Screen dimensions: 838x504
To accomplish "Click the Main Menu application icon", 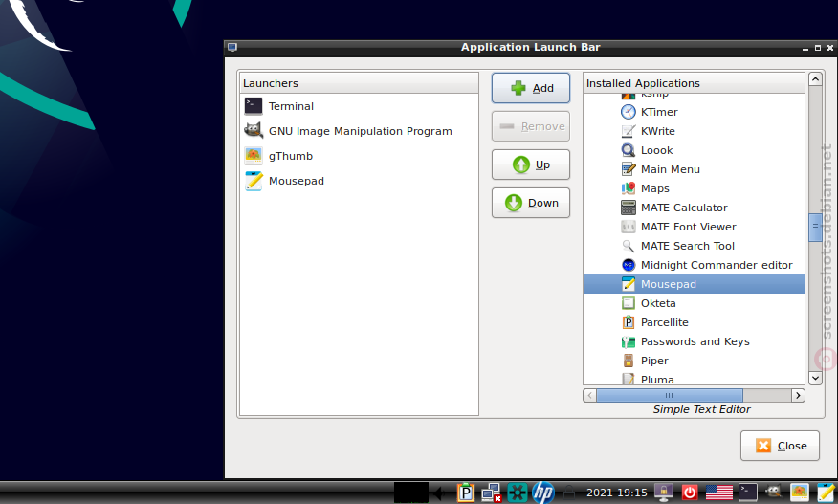I will tap(628, 169).
